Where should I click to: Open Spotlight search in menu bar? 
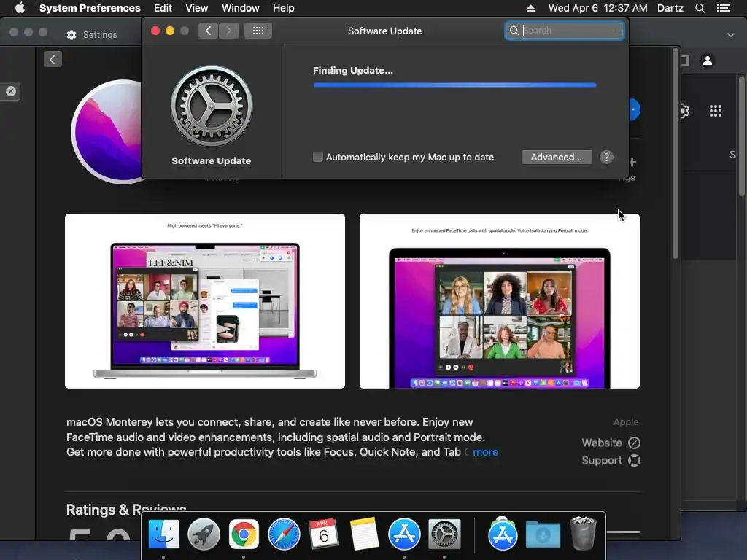tap(700, 8)
